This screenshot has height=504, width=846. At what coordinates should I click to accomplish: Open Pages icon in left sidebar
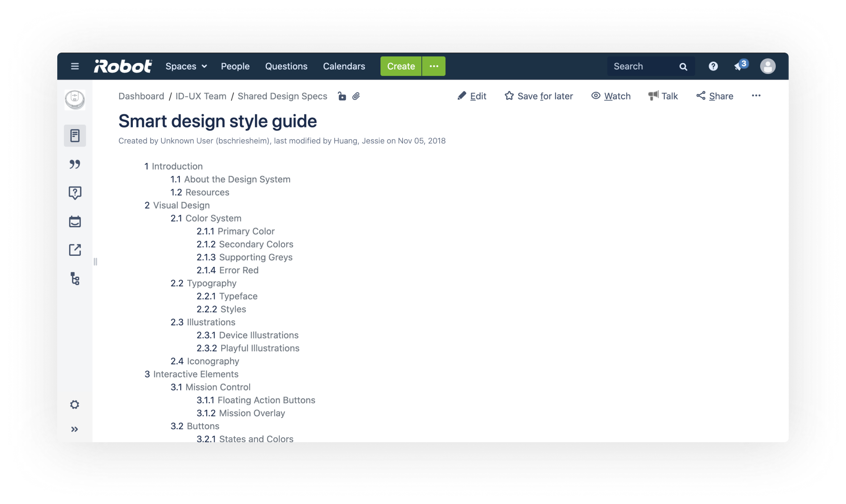(75, 136)
